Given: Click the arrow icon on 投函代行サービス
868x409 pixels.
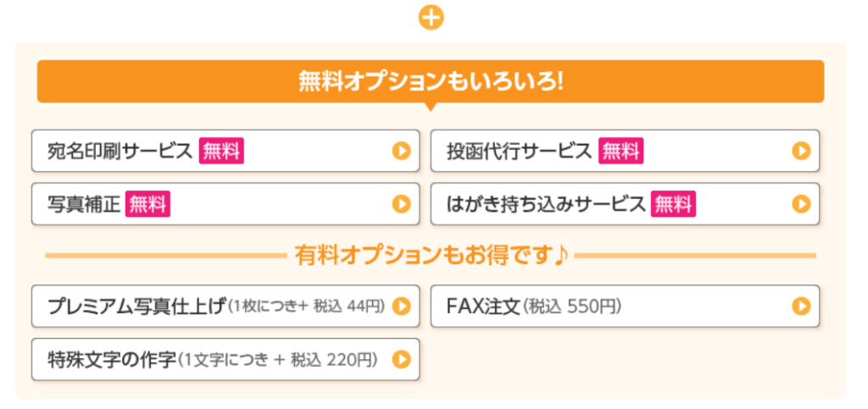Looking at the screenshot, I should 801,151.
